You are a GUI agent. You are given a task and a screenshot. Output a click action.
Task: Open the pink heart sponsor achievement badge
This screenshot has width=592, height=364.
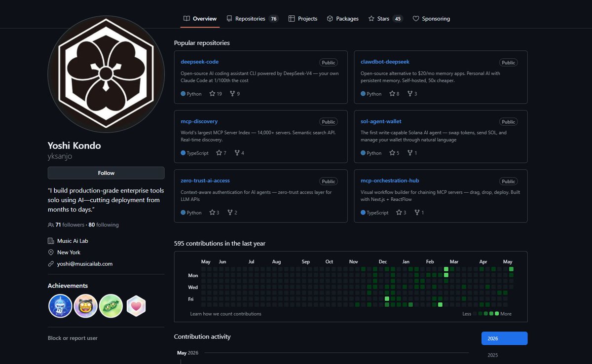click(x=136, y=306)
